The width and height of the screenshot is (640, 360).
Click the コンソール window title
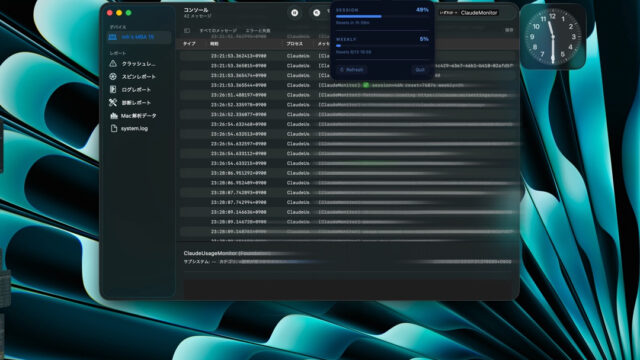click(196, 10)
